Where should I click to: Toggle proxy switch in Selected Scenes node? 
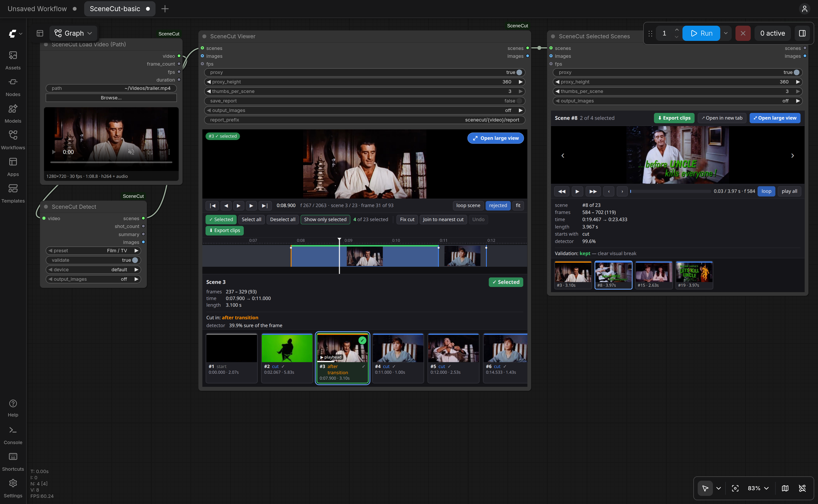pos(796,72)
